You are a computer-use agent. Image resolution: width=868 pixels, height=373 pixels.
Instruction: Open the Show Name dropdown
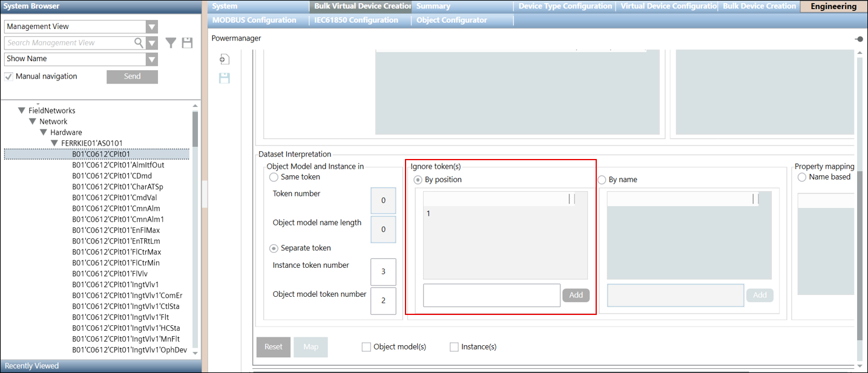click(x=151, y=59)
